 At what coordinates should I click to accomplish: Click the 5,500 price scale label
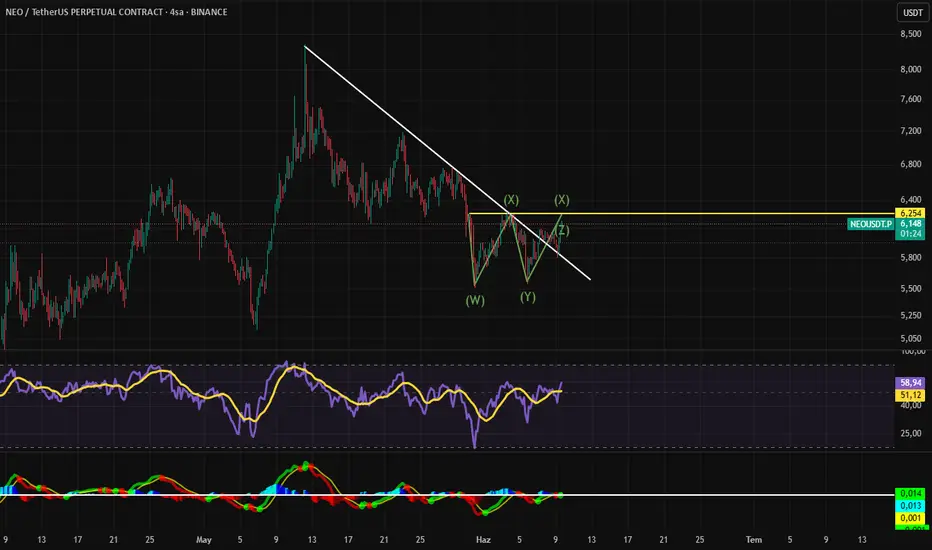tap(911, 288)
